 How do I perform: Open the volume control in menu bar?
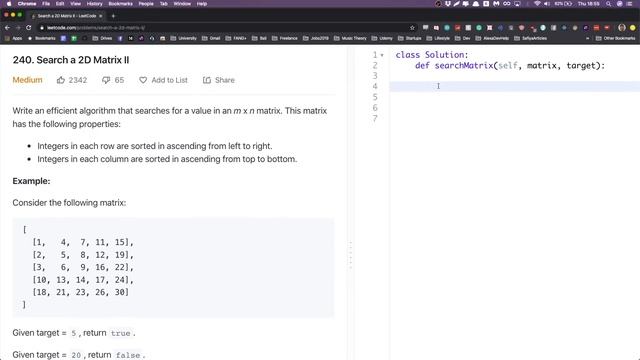(547, 4)
